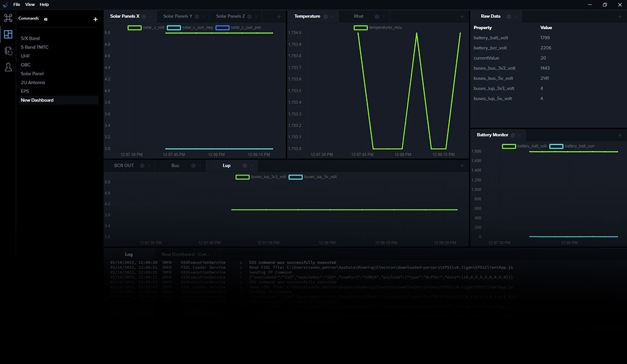Open settings gear of Rbat tab
This screenshot has width=627, height=364.
[377, 17]
